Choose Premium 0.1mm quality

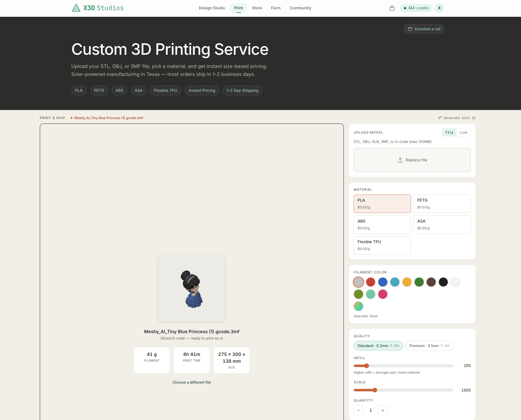click(x=429, y=346)
